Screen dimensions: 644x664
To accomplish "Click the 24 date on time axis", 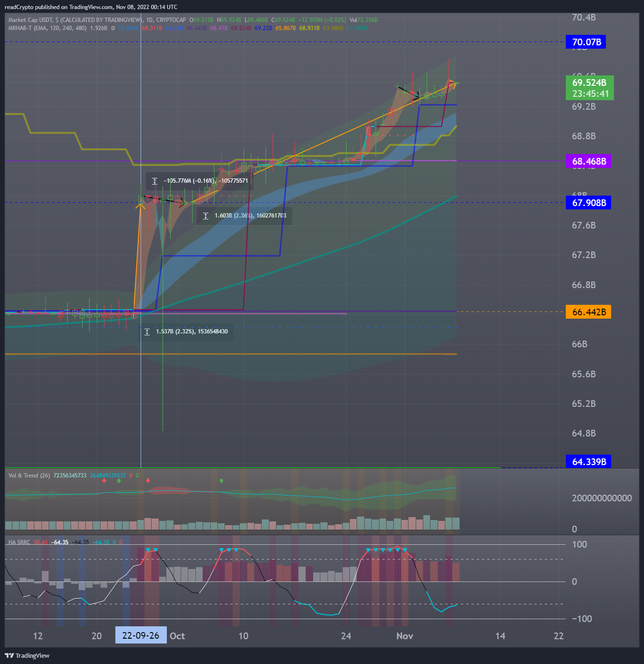I will (x=346, y=636).
